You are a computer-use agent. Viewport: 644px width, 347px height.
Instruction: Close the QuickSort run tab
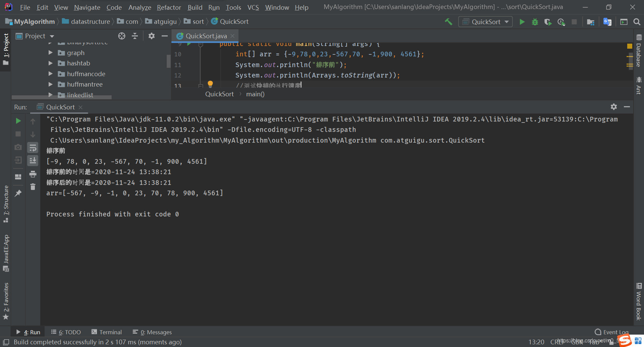80,107
